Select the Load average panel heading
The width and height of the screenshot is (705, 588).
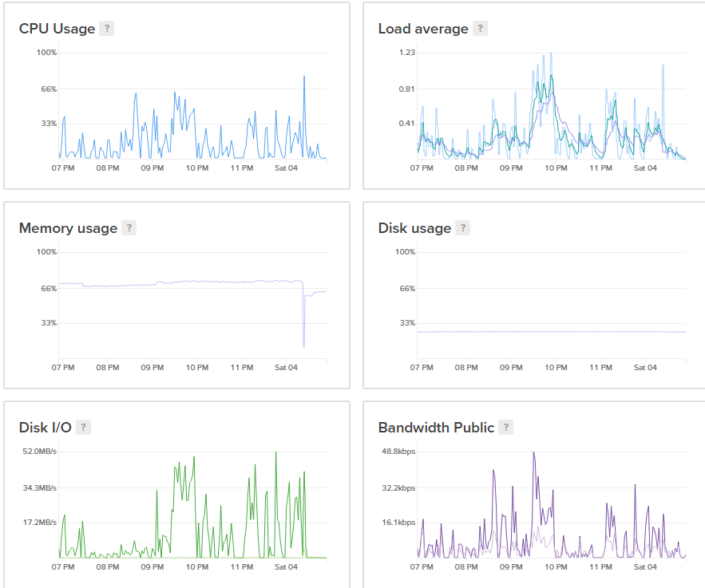coord(423,29)
